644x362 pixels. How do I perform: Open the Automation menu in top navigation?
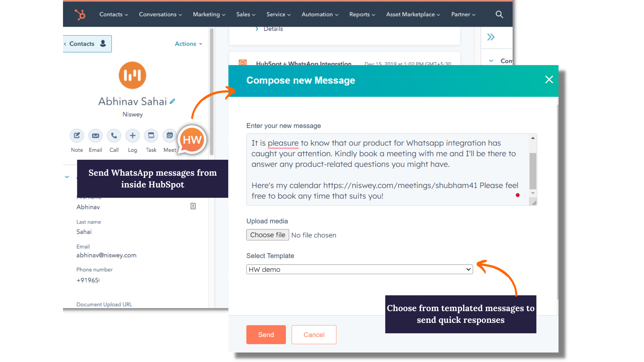319,14
